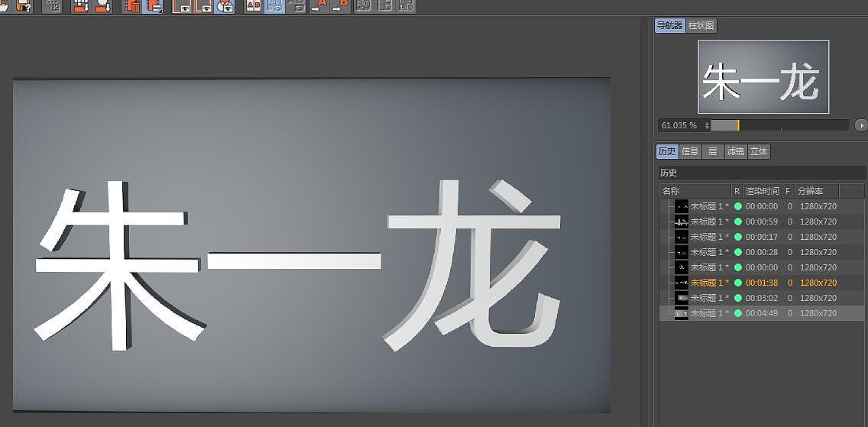Click the zoom slider bar
Image resolution: width=868 pixels, height=427 pixels.
780,125
